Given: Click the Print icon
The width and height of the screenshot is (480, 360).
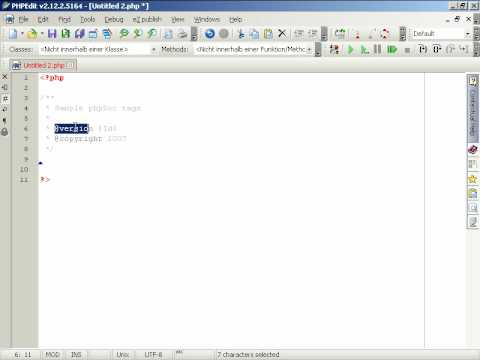Looking at the screenshot, I should 182,34.
